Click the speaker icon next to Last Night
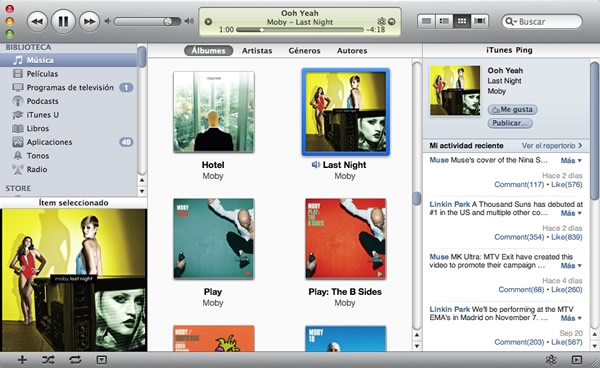The height and width of the screenshot is (368, 600). pyautogui.click(x=316, y=165)
